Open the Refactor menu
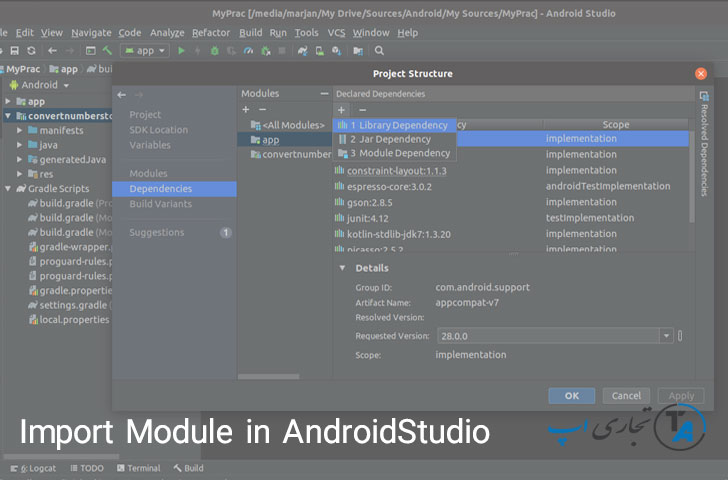 coord(211,32)
